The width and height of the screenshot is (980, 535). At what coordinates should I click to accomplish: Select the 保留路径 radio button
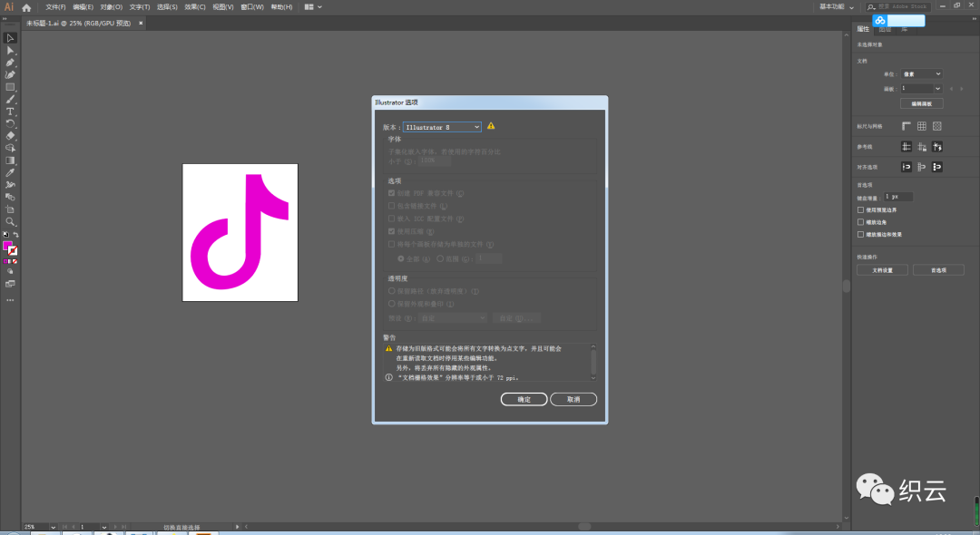point(392,291)
